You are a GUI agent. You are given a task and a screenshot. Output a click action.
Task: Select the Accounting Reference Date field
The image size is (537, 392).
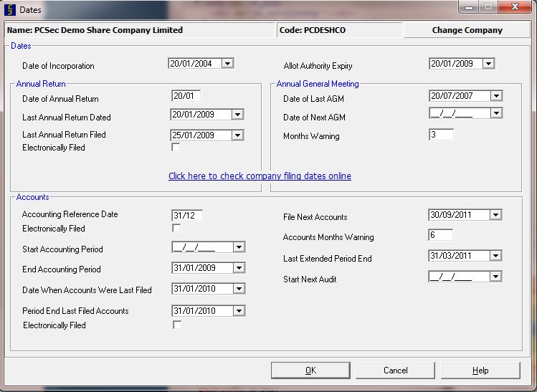coord(188,215)
